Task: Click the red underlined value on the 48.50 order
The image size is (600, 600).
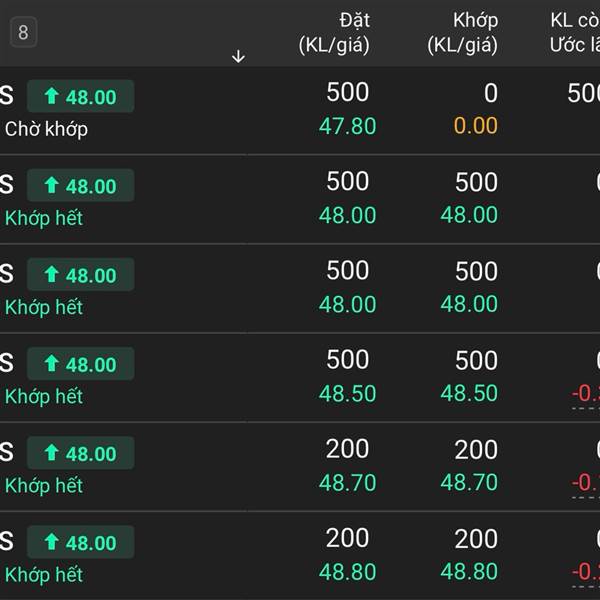Action: point(586,394)
